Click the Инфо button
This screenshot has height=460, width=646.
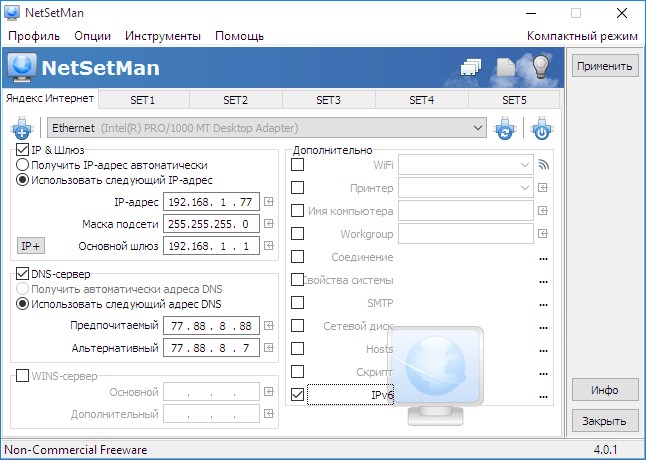pyautogui.click(x=604, y=390)
